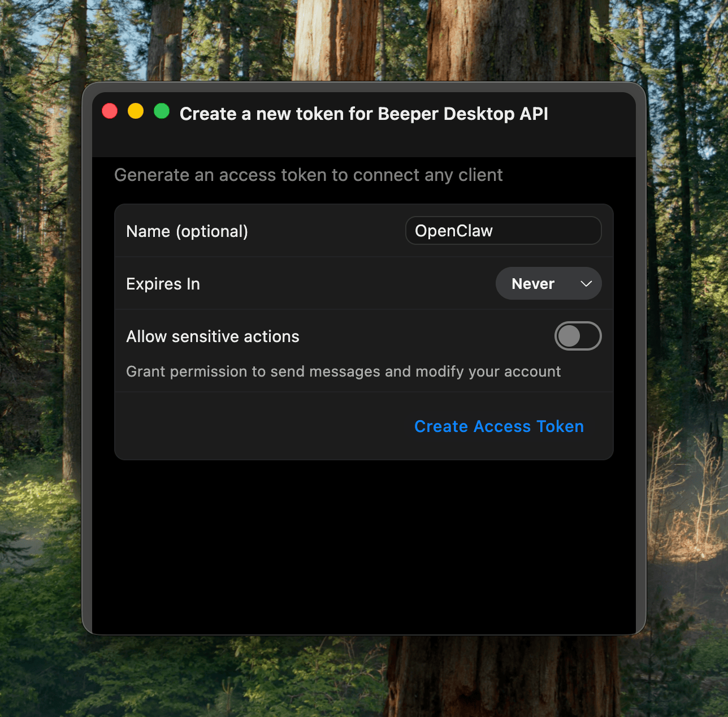
Task: Click the forest desktop wallpaper outside the window
Action: coord(40,339)
